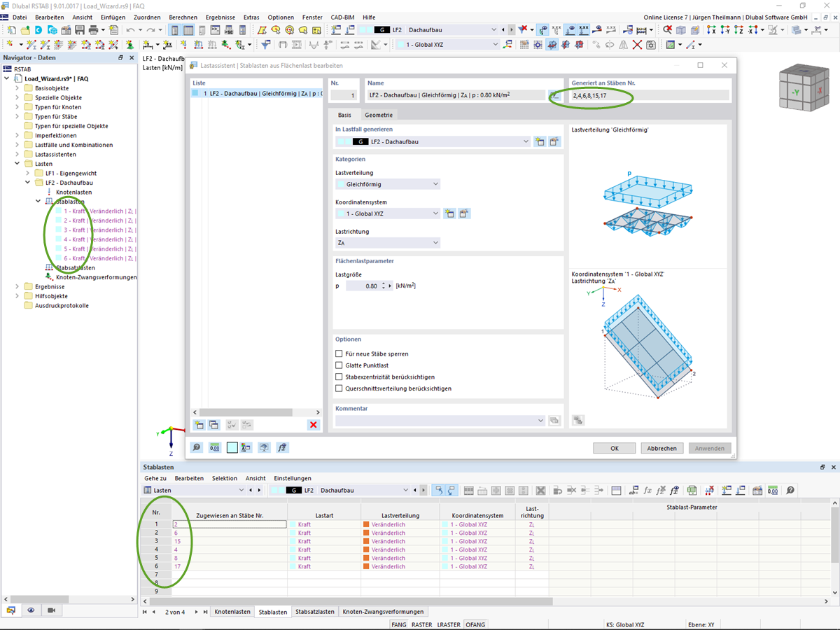
Task: Click the filter funnel icon in second toolbar
Action: (266, 45)
